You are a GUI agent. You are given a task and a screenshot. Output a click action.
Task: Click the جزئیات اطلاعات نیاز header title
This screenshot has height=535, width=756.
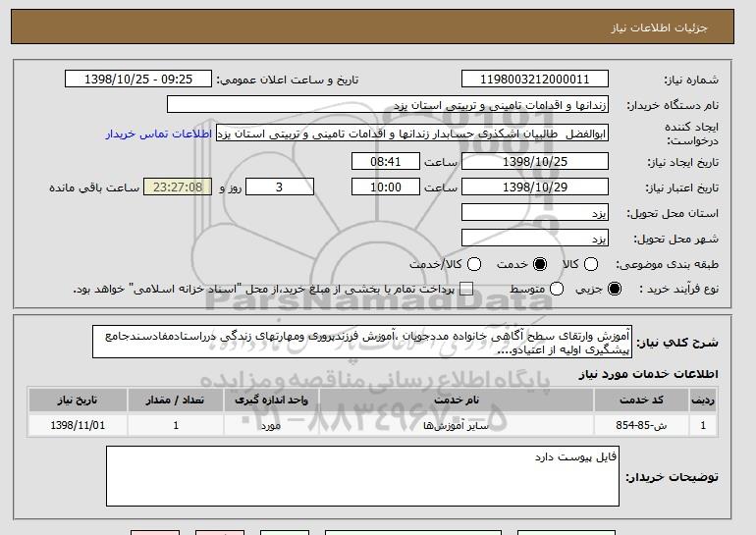click(659, 27)
